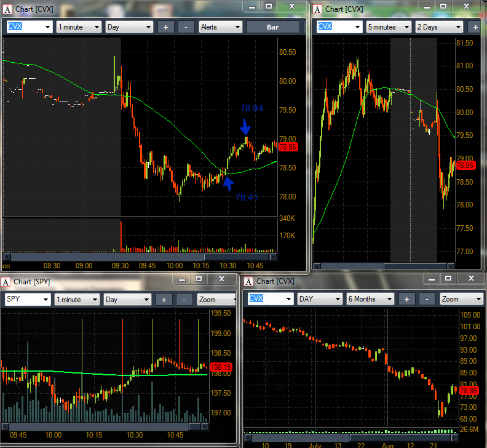487x448 pixels.
Task: Click the Bar button in top-left CVX chart
Action: click(272, 27)
